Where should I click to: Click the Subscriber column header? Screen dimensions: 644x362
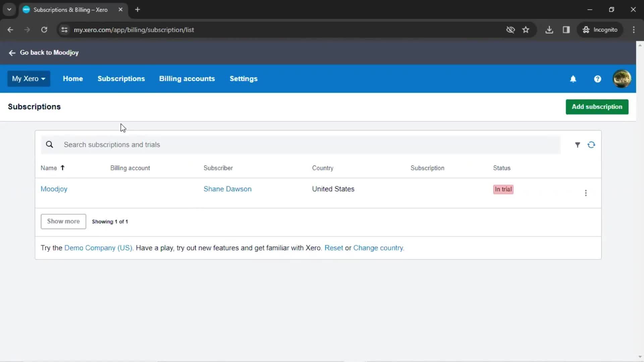(218, 168)
